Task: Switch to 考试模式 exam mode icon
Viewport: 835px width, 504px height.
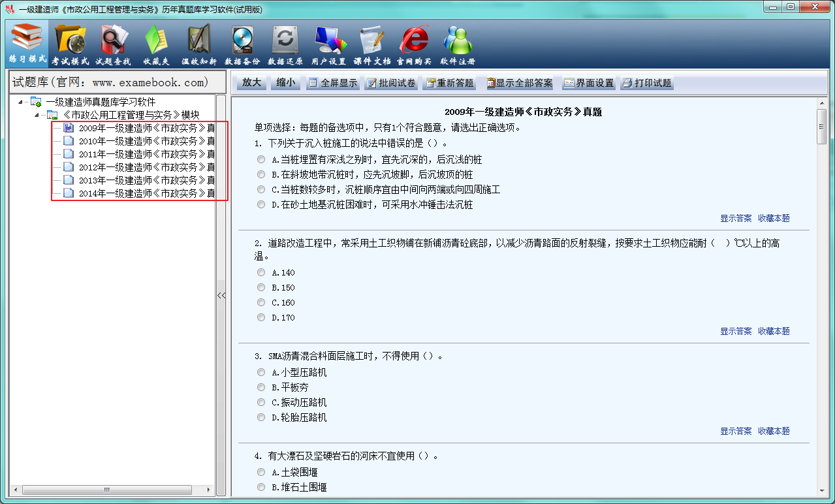Action: tap(71, 44)
